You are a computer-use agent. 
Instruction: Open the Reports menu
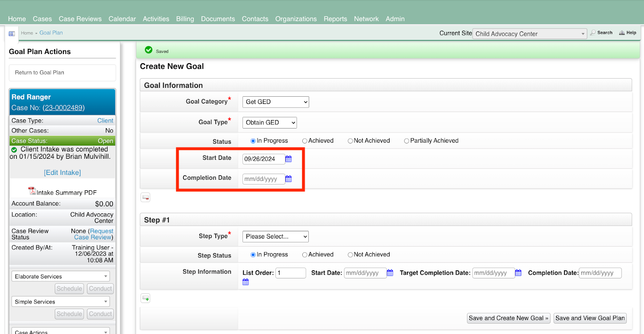click(335, 19)
